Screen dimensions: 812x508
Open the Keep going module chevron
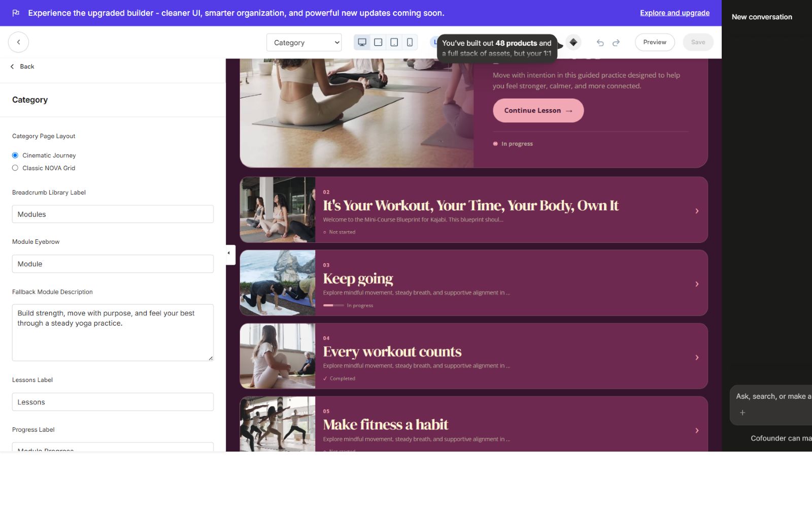697,284
